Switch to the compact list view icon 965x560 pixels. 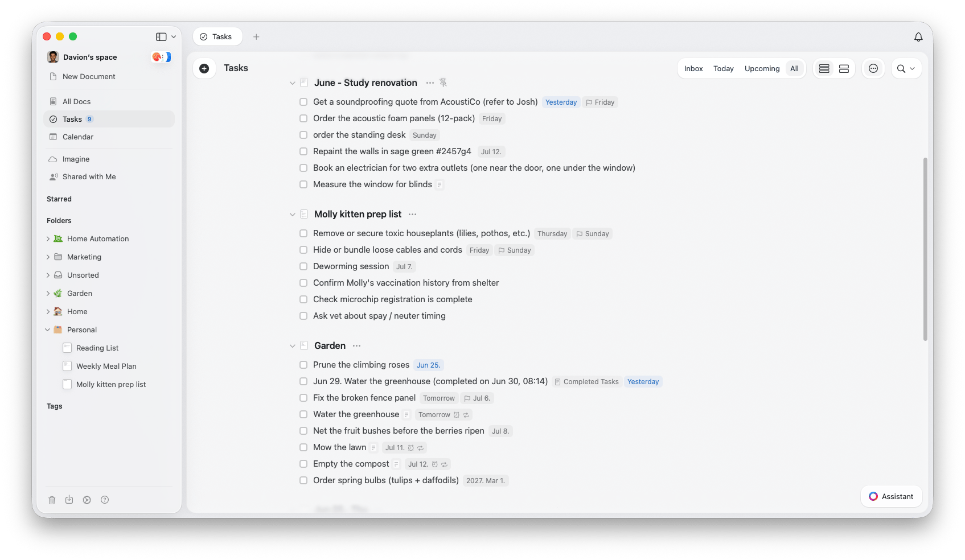824,69
